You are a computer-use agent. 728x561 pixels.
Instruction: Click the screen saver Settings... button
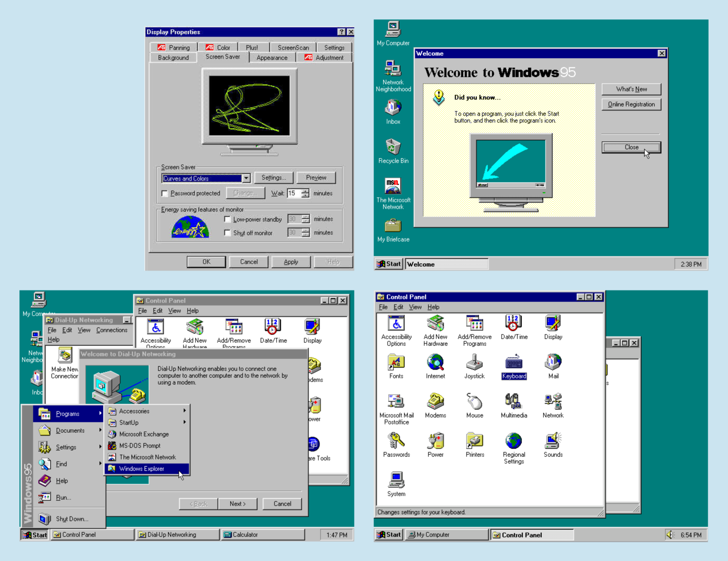(274, 178)
